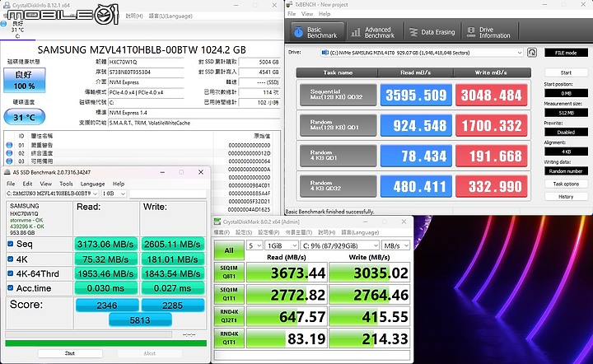Open History in TxBENCH

click(566, 197)
